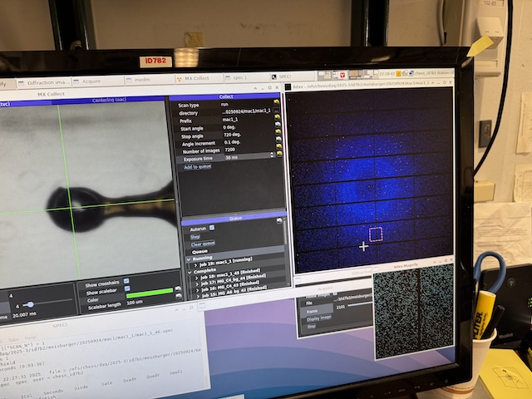This screenshot has width=532, height=399.
Task: Click the Prefix field showing mac1_1
Action: tap(247, 120)
